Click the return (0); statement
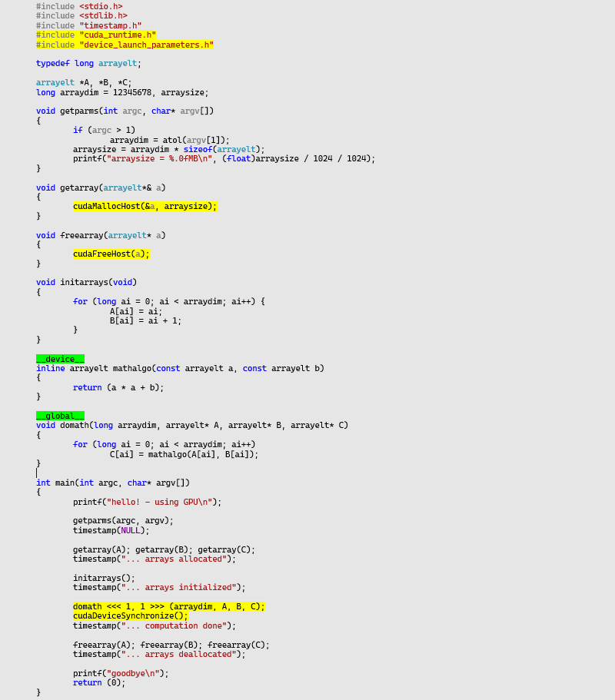 click(x=99, y=683)
